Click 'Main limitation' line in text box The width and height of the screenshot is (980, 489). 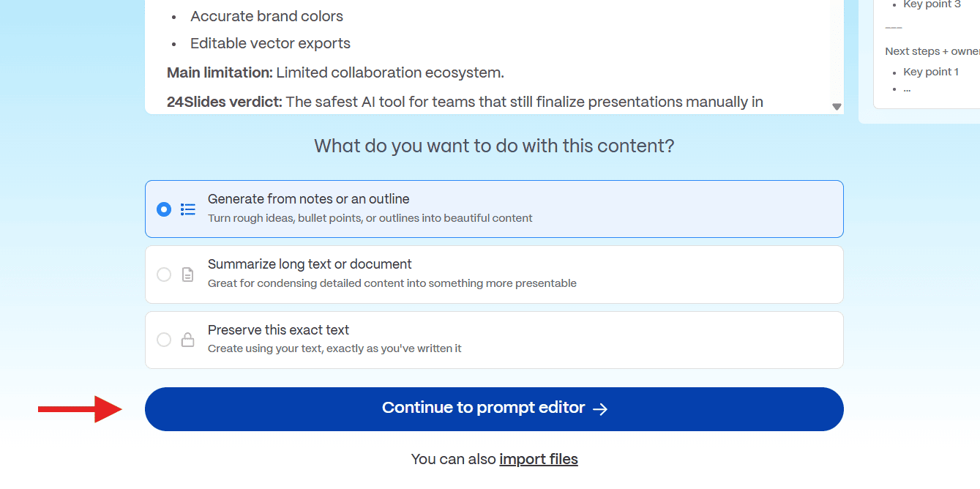tap(335, 72)
